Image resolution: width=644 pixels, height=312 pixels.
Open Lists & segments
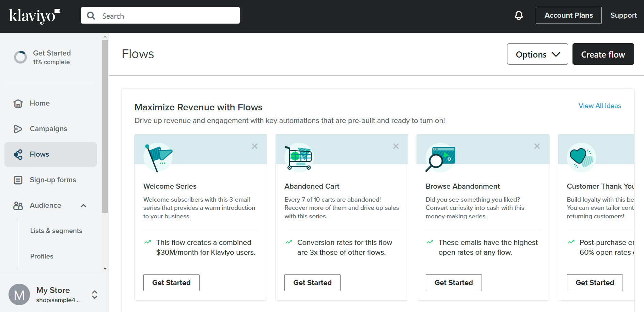point(56,231)
